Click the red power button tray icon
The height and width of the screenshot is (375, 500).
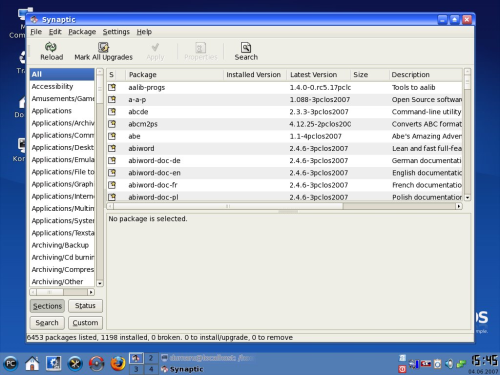(x=402, y=369)
